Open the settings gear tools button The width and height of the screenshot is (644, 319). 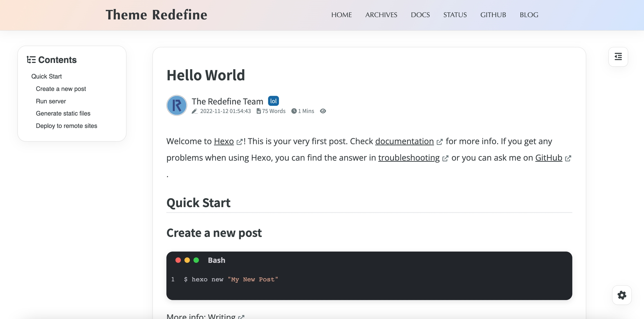(622, 295)
